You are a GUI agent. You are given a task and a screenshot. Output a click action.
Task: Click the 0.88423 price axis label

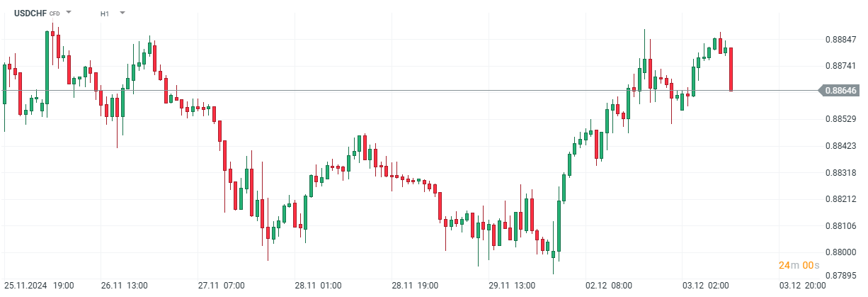pos(841,146)
